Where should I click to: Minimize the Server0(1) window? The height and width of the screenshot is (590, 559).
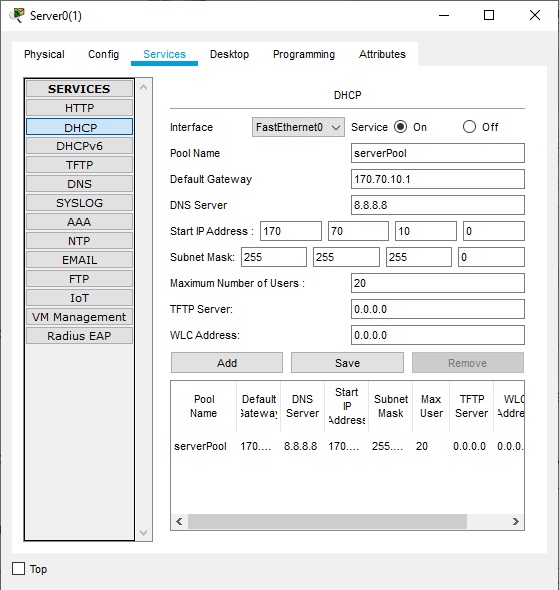pyautogui.click(x=444, y=15)
